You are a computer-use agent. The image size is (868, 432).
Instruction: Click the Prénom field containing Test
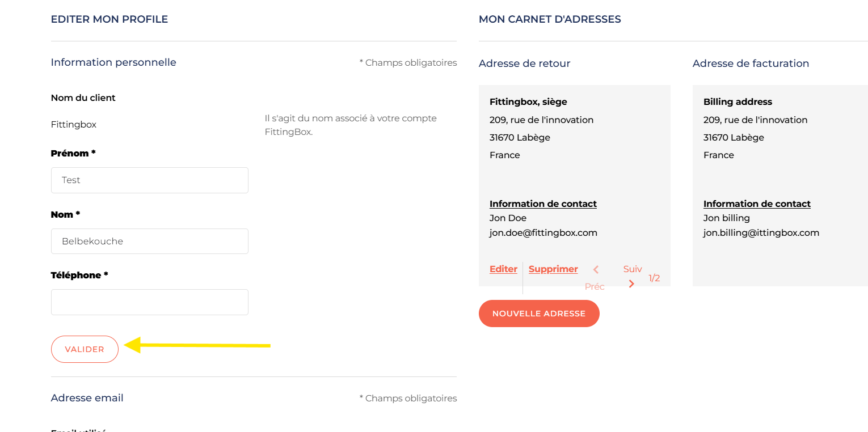149,180
